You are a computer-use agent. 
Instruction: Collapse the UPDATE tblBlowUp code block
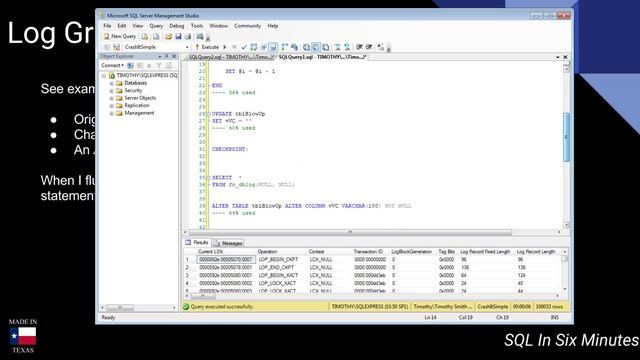tap(209, 114)
